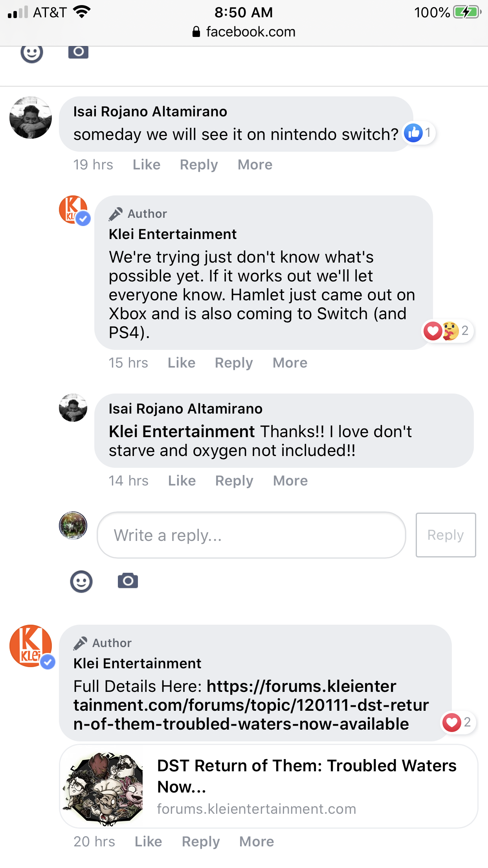
Task: Tap the Klei avatar beside the Hamlet reply
Action: point(73,210)
